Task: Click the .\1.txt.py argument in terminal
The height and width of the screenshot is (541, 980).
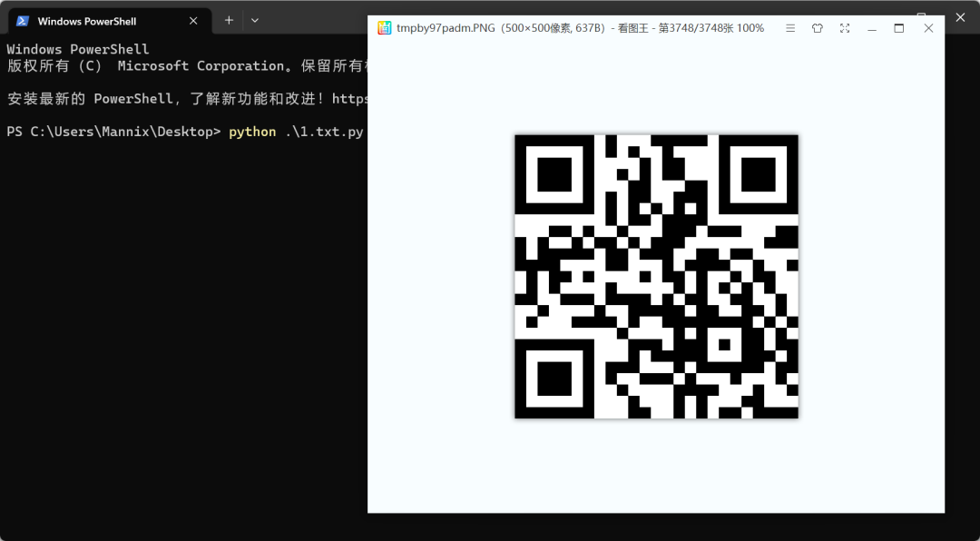Action: (324, 132)
